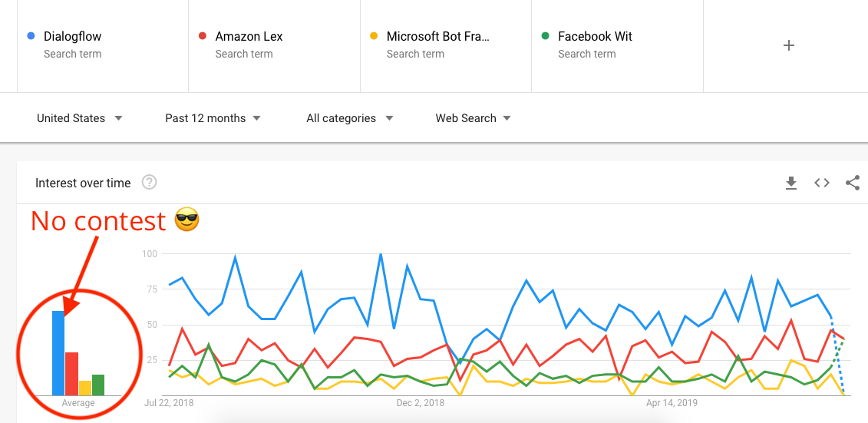Click the yellow Microsoft Bot Framework dot
Screen dimensions: 868x423
click(x=375, y=37)
